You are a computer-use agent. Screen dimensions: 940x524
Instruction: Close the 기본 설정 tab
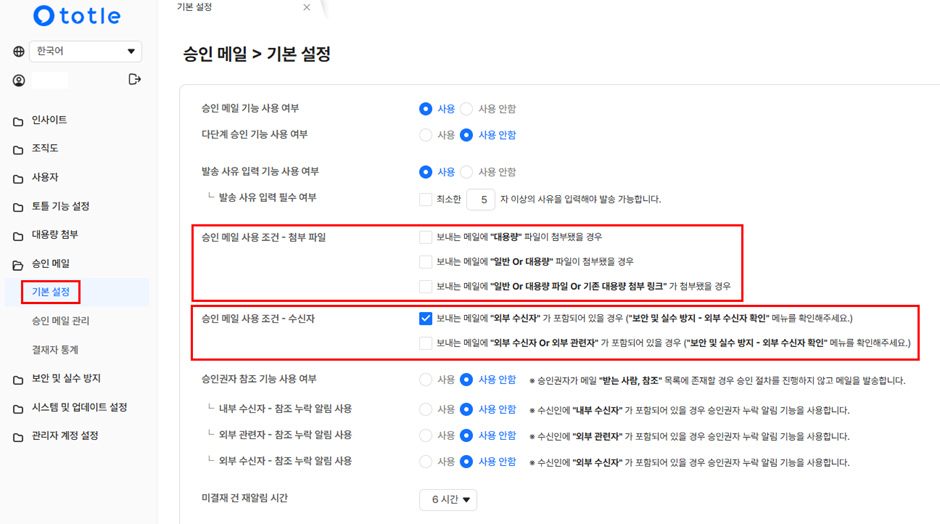click(306, 8)
